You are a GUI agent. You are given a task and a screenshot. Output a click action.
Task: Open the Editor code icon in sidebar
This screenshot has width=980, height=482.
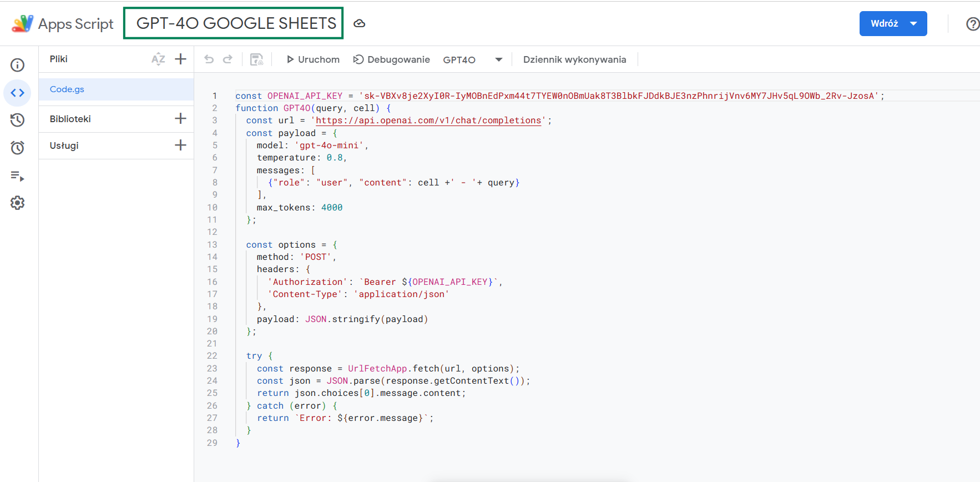(18, 93)
